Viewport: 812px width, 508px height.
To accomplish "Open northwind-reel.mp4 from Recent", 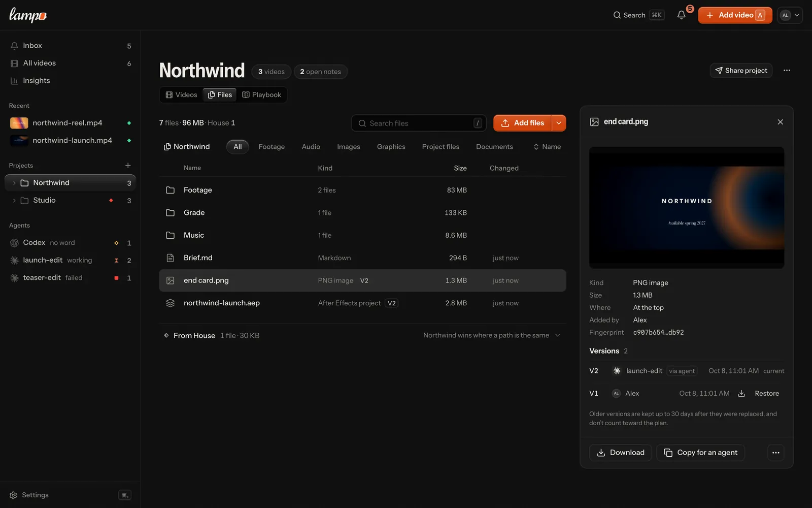I will [71, 123].
